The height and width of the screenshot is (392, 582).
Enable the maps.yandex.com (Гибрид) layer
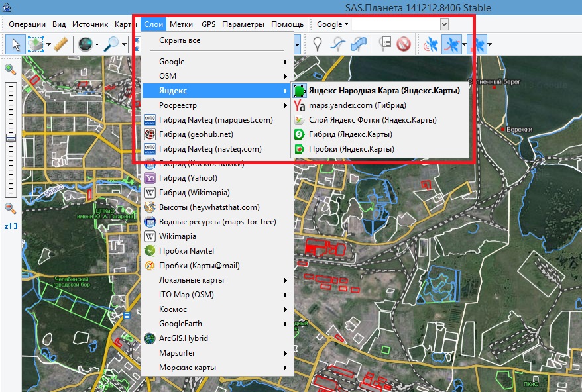point(379,105)
